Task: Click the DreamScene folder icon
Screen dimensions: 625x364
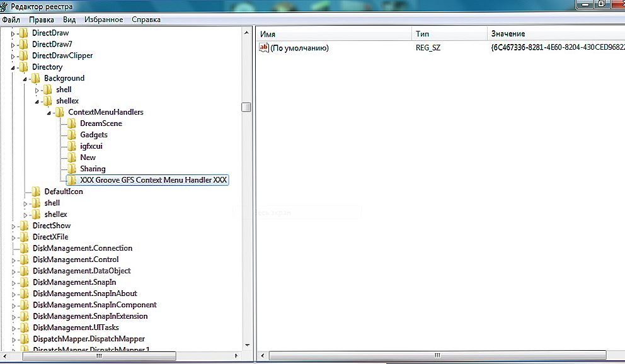Action: point(72,123)
